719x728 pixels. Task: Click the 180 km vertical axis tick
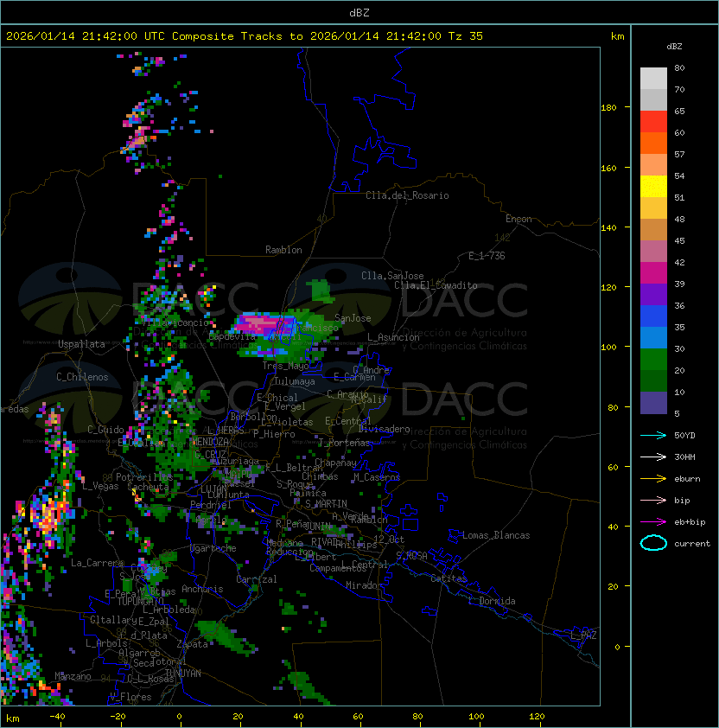[608, 108]
